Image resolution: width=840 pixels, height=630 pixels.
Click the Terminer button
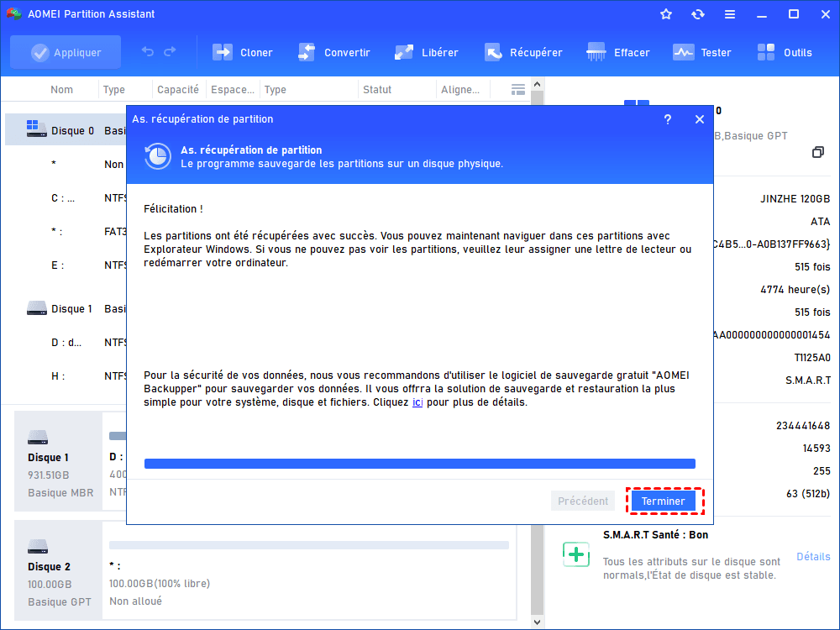[x=664, y=501]
